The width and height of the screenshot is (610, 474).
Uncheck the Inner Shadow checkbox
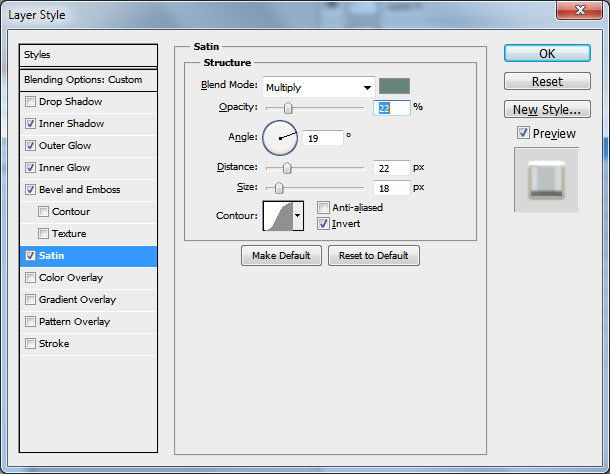[x=30, y=124]
